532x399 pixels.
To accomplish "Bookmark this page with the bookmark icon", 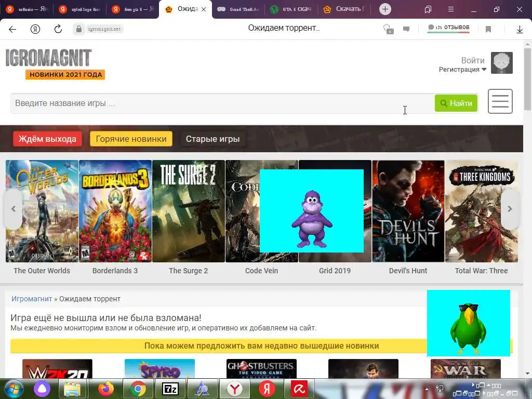I will pyautogui.click(x=488, y=29).
